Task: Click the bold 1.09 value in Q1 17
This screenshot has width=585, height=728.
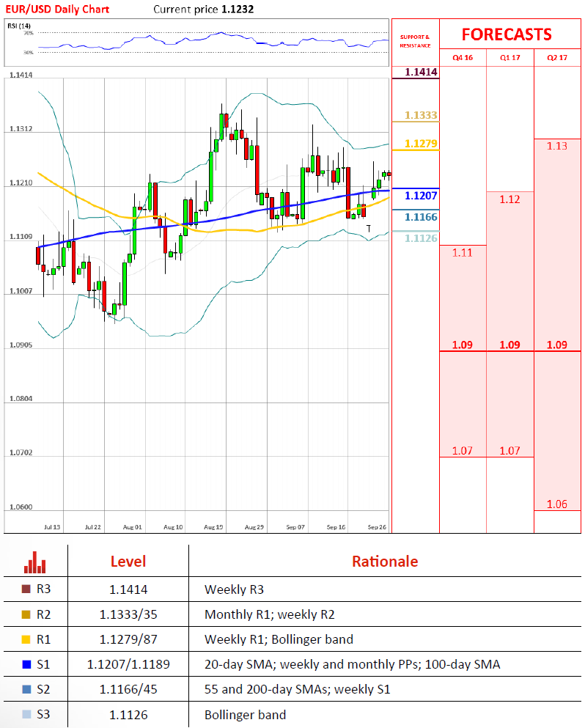Action: pyautogui.click(x=509, y=345)
